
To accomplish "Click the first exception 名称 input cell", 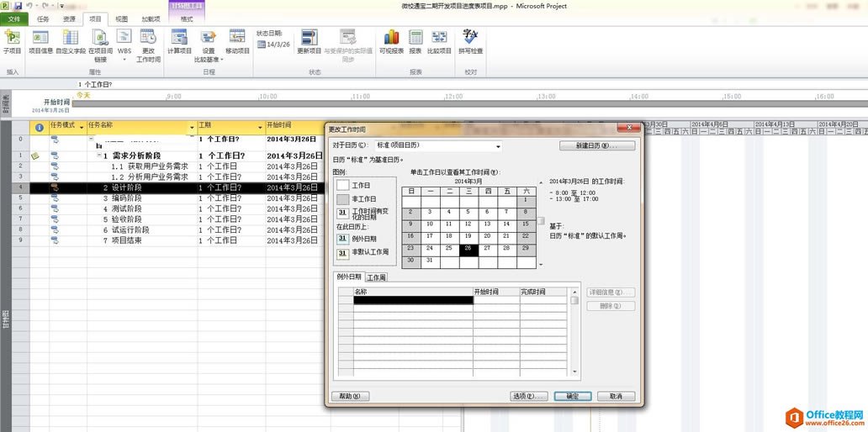I will (x=412, y=300).
